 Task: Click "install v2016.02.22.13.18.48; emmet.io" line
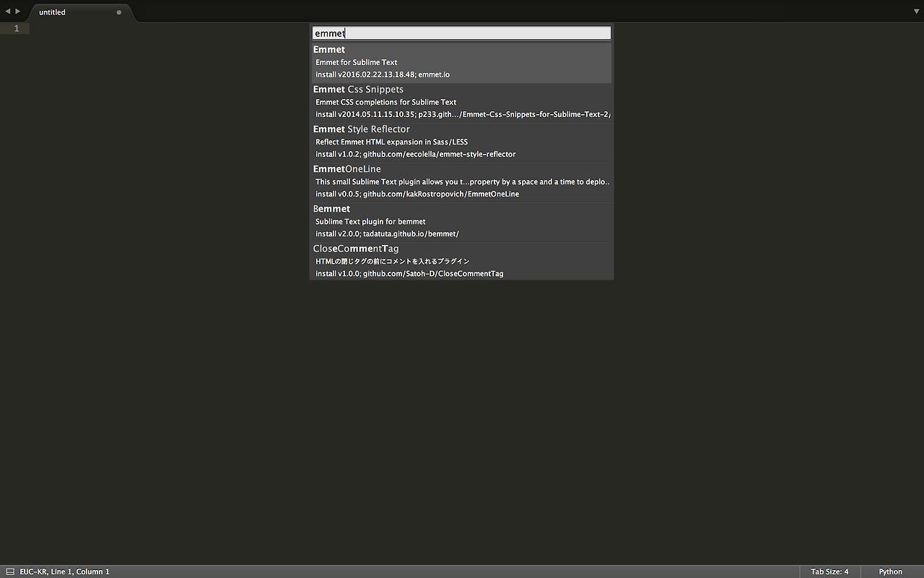pos(383,74)
